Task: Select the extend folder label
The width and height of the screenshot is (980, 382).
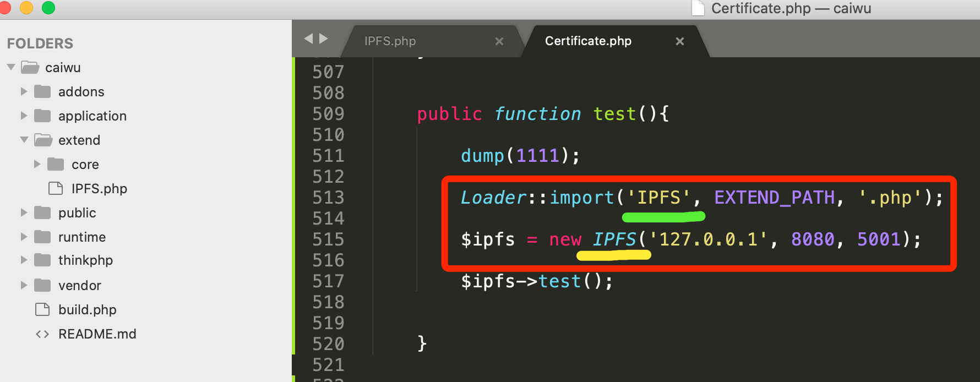Action: [x=79, y=140]
